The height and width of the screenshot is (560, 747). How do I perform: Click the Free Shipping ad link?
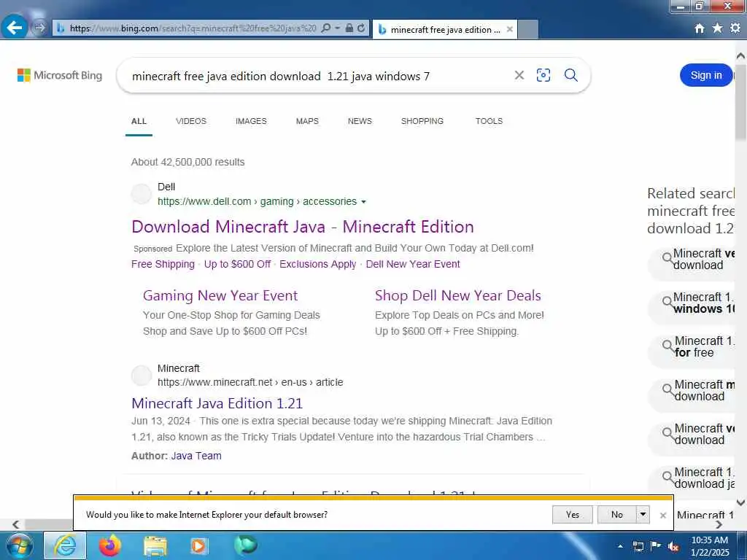163,264
